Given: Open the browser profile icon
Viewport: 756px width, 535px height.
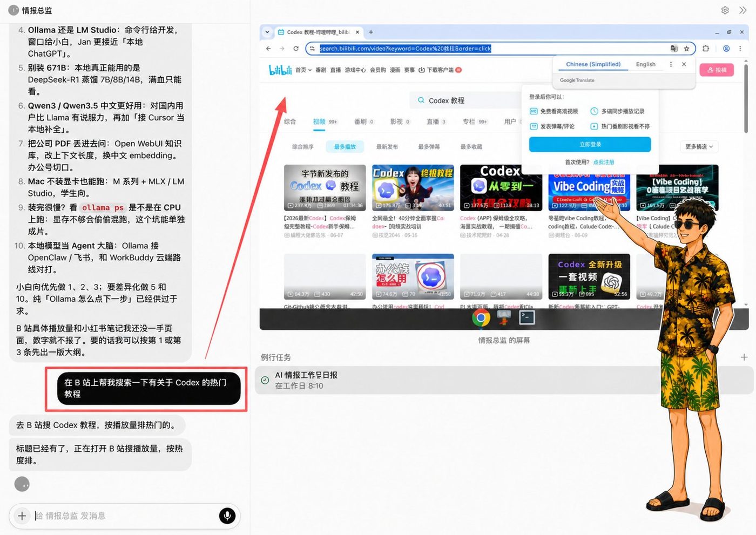Looking at the screenshot, I should (x=726, y=49).
